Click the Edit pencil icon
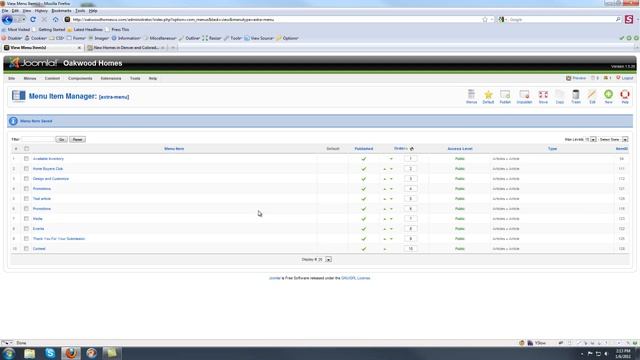Viewport: 640px width, 360px height. point(592,96)
